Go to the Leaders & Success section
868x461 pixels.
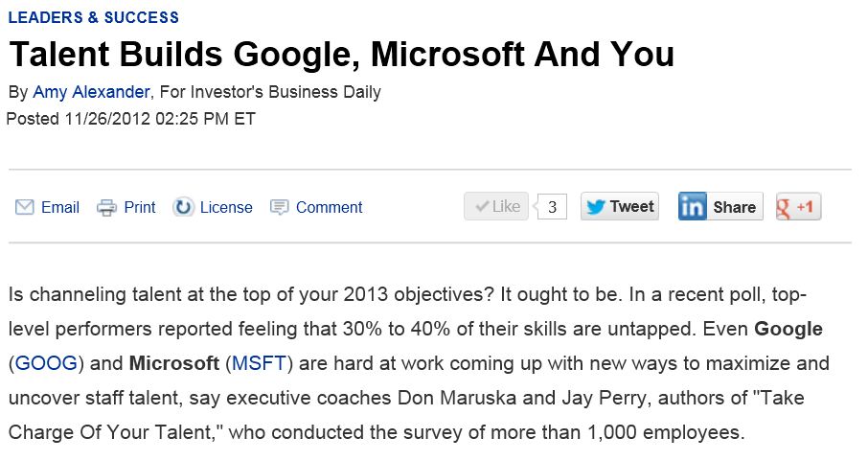[94, 17]
